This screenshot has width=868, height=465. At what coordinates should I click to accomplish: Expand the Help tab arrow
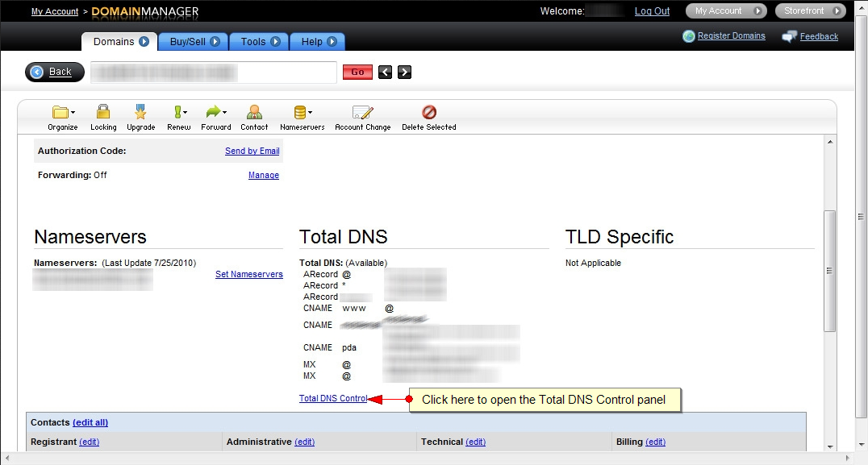click(332, 41)
